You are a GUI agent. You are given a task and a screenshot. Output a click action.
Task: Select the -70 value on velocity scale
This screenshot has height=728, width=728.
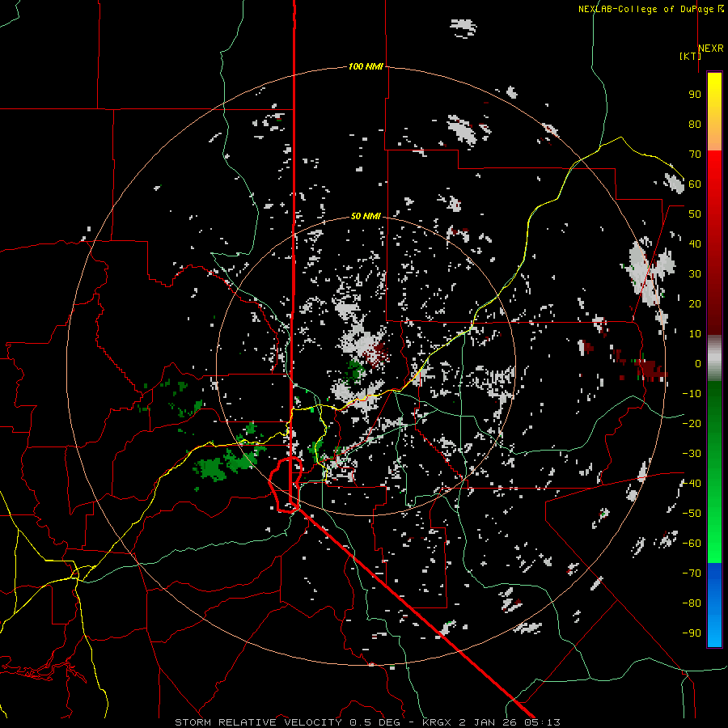click(692, 574)
